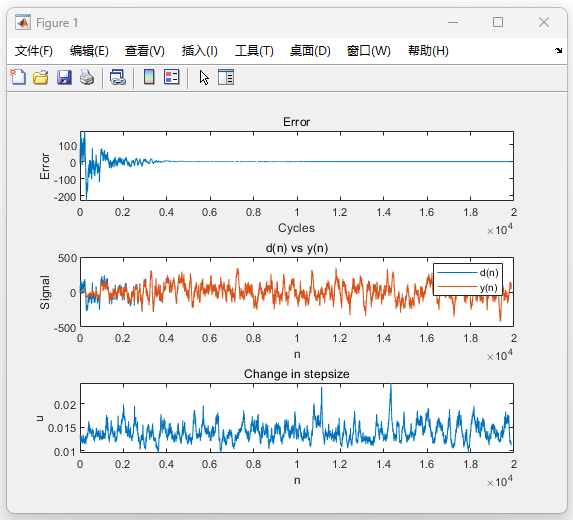The image size is (573, 520).
Task: Insert a colorbar via the toolbar icon
Action: pyautogui.click(x=149, y=77)
